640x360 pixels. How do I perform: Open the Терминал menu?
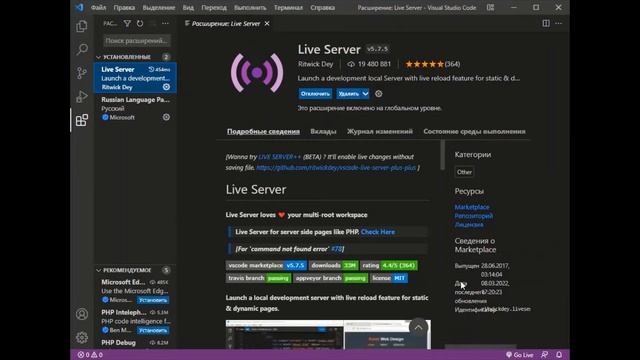[288, 7]
